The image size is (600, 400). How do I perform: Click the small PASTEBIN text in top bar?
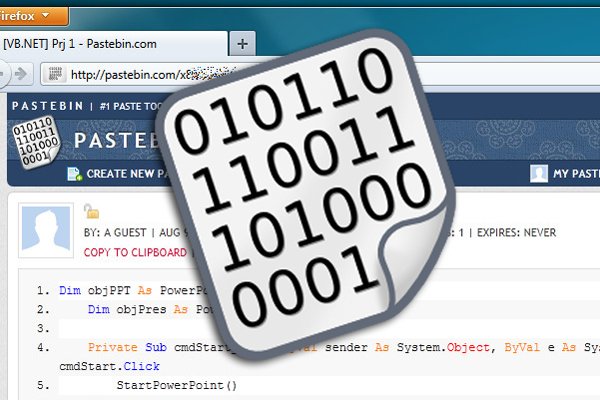pyautogui.click(x=45, y=105)
